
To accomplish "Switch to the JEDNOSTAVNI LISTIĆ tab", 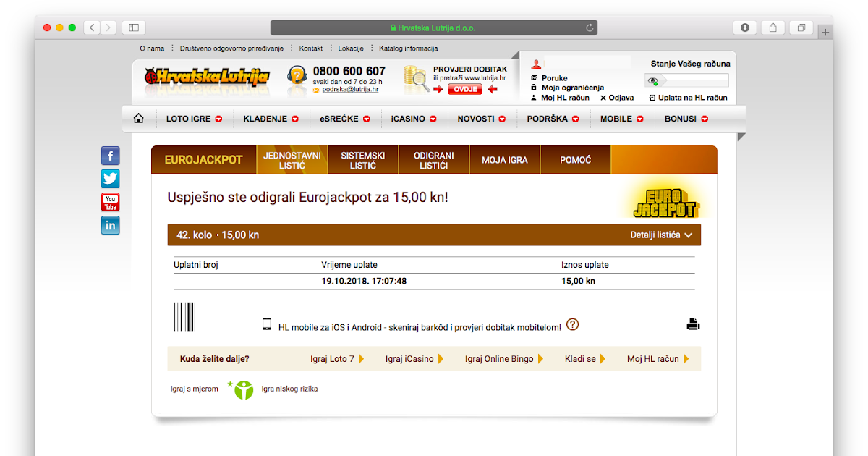I will click(292, 160).
